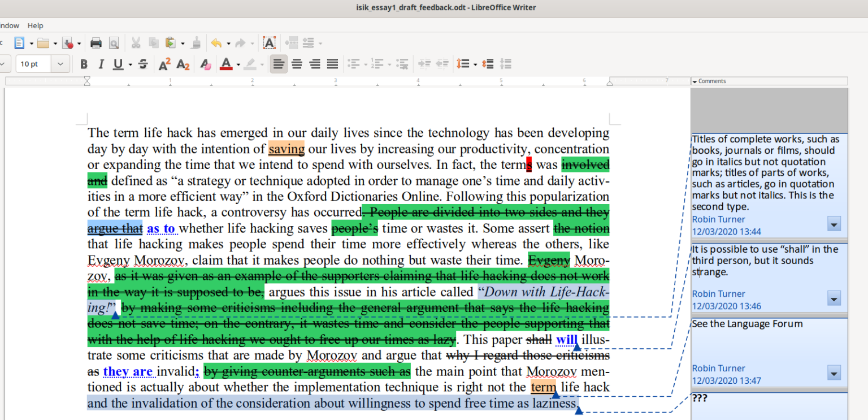Click the New document icon

pyautogui.click(x=19, y=43)
